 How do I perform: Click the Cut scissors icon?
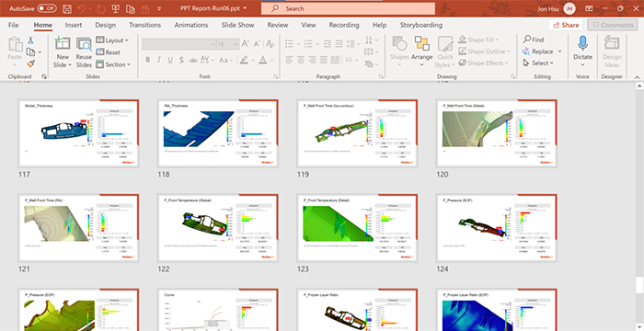click(30, 40)
